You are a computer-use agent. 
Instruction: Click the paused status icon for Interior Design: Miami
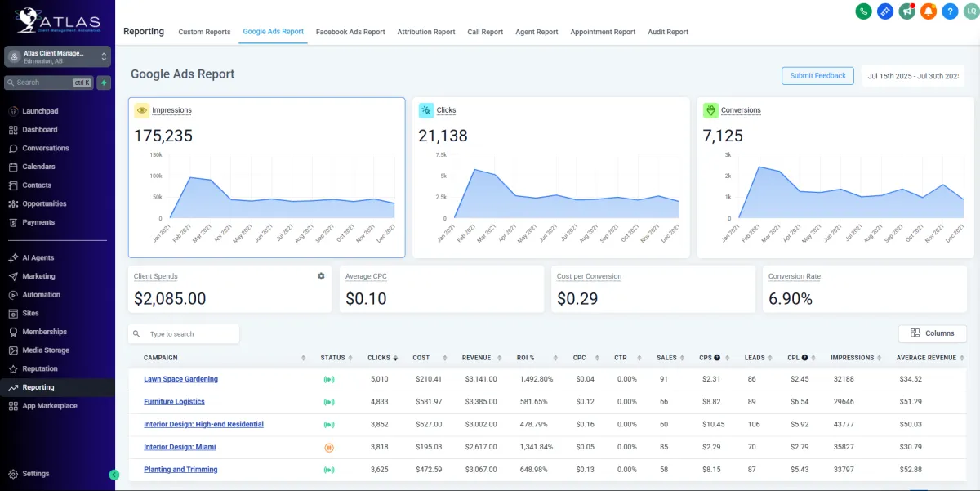pos(329,447)
